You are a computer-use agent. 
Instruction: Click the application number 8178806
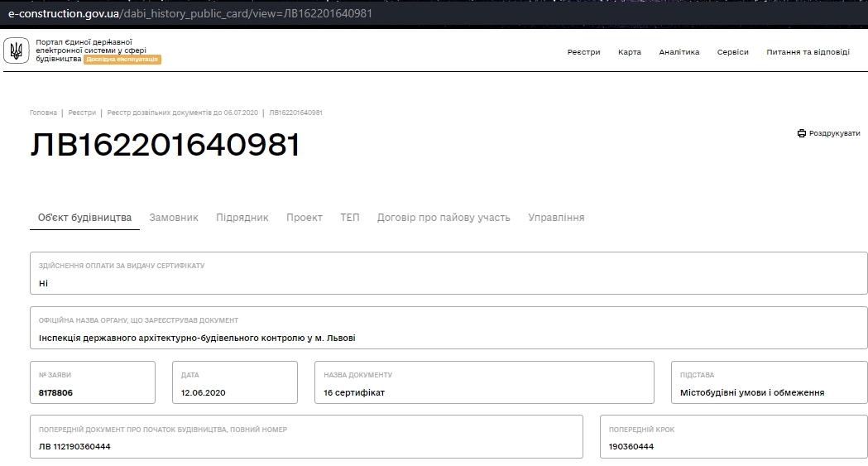coord(55,392)
